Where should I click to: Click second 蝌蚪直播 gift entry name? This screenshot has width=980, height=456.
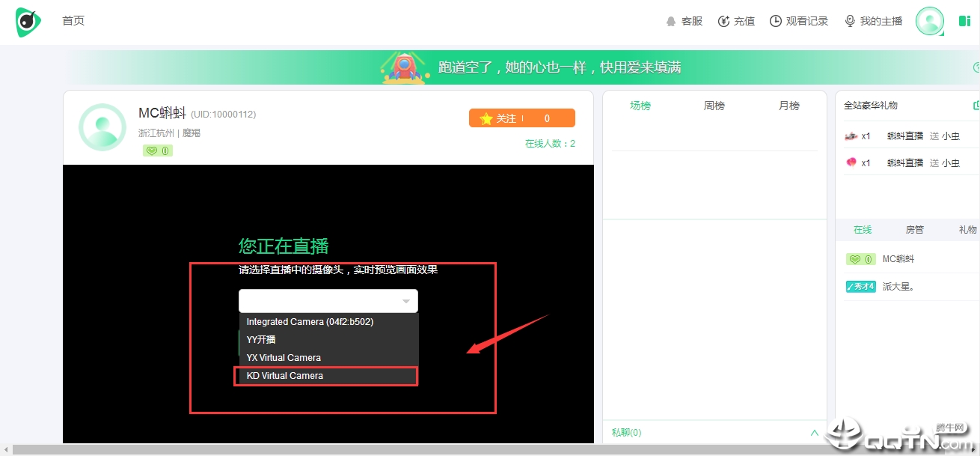click(x=905, y=162)
